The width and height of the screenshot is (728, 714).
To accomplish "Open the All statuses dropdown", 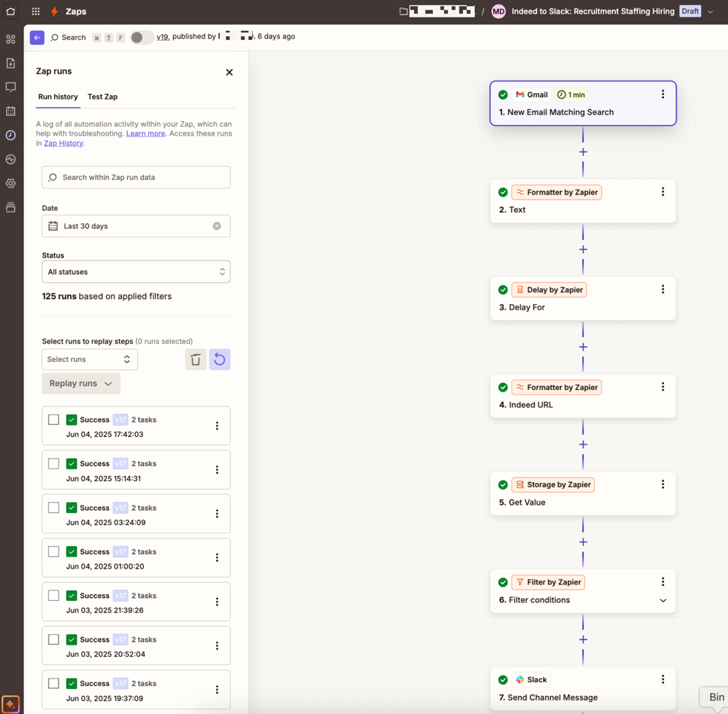I will coord(136,272).
